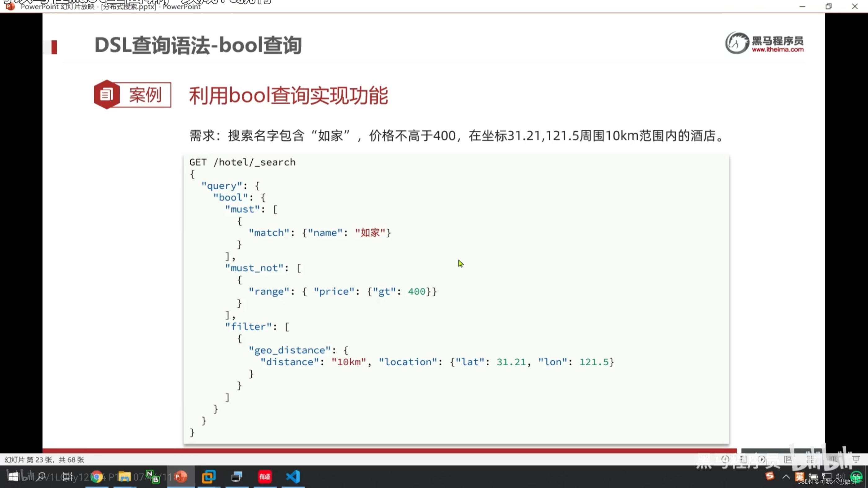This screenshot has height=488, width=868.
Task: Click the "range" price gt 400 line
Action: (343, 291)
